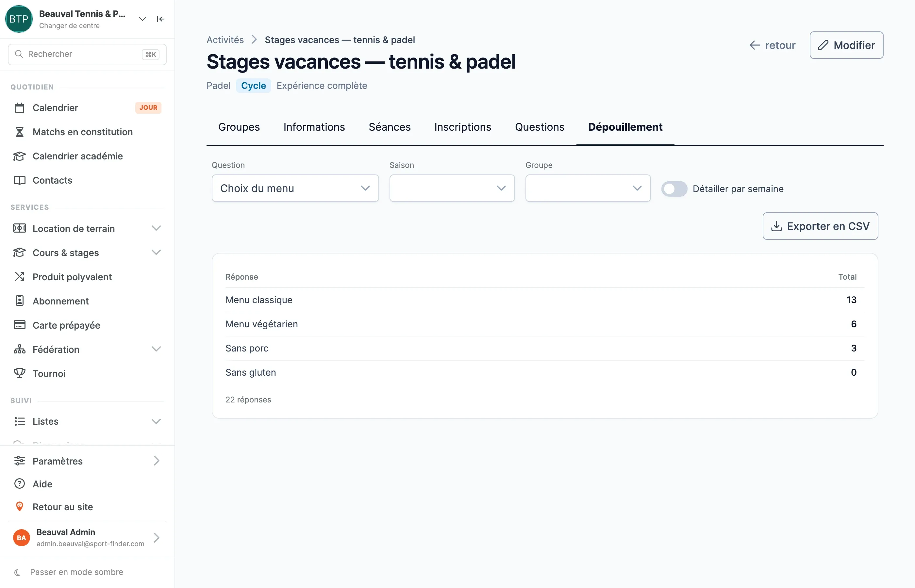Click the Sans gluten response row
Screen dimensions: 915x588
click(x=544, y=372)
